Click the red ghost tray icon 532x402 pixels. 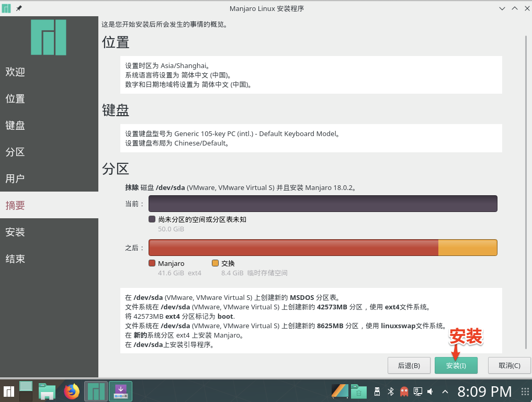click(404, 392)
